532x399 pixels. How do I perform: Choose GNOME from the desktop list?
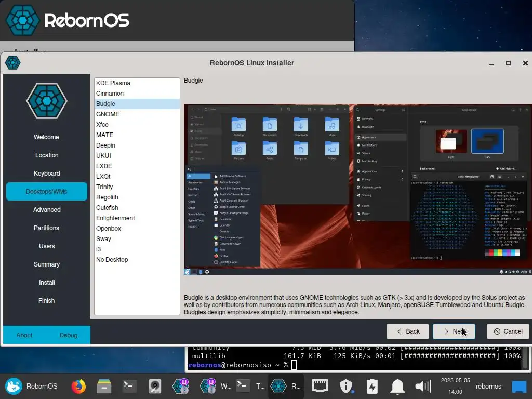point(137,114)
